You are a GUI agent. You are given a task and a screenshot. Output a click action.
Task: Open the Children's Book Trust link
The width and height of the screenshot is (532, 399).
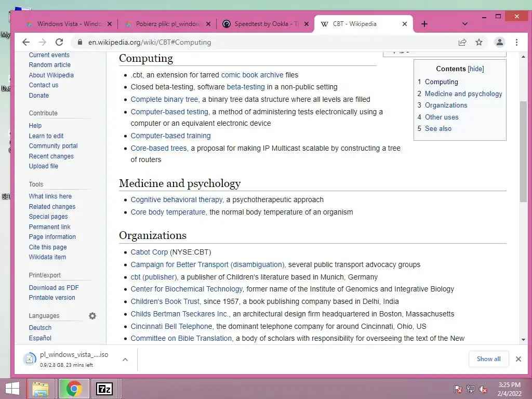165,301
